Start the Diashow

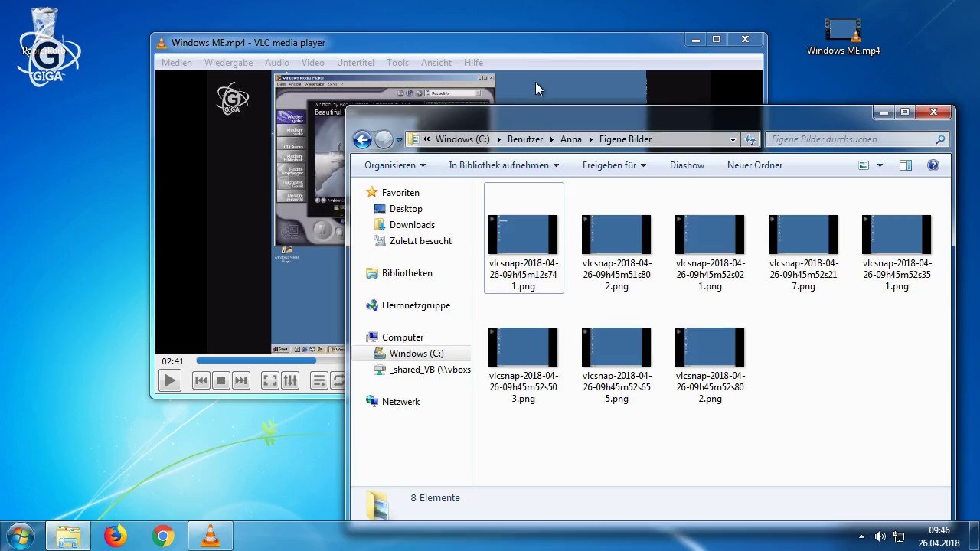(x=687, y=165)
